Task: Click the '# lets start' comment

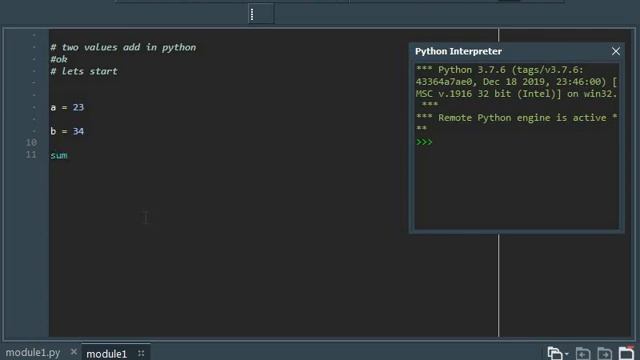Action: [84, 71]
